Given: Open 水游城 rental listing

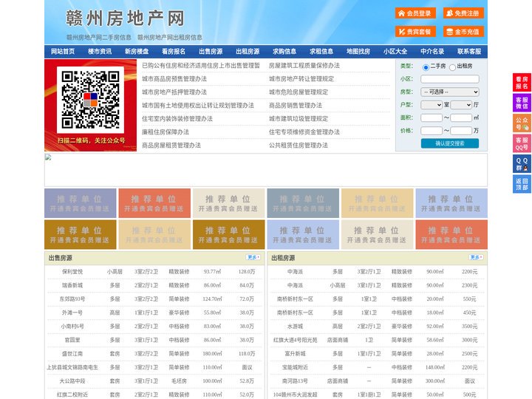Looking at the screenshot, I should click(x=295, y=327).
